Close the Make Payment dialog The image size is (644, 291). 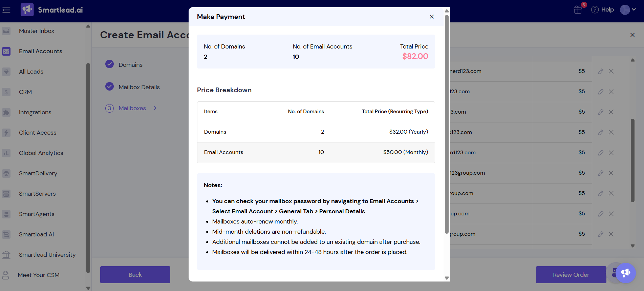point(432,17)
